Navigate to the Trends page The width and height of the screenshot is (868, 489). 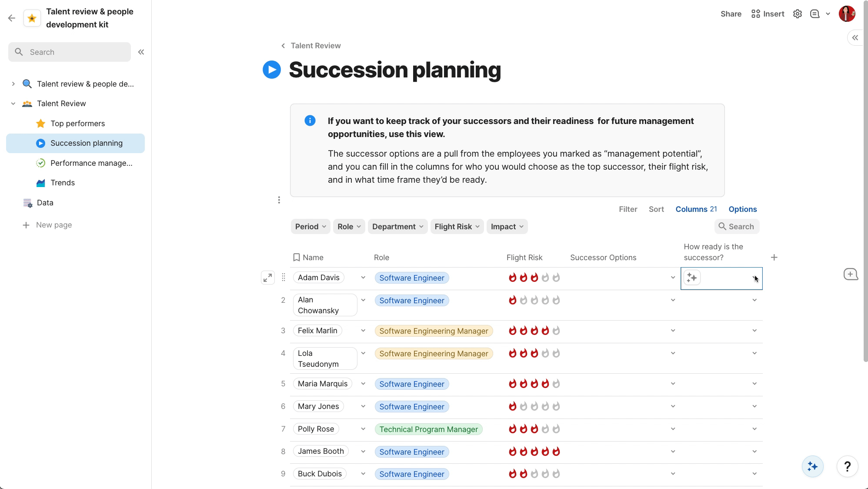coord(63,183)
